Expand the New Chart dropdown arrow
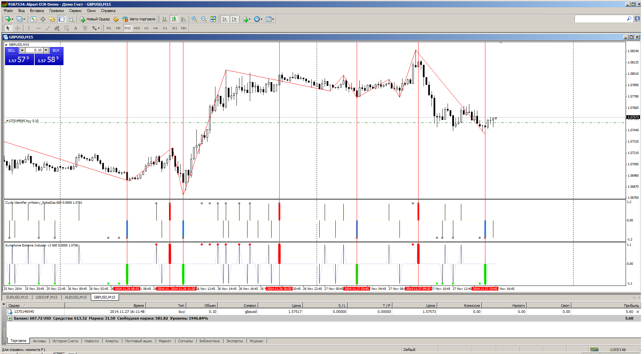This screenshot has width=644, height=354. pyautogui.click(x=12, y=19)
